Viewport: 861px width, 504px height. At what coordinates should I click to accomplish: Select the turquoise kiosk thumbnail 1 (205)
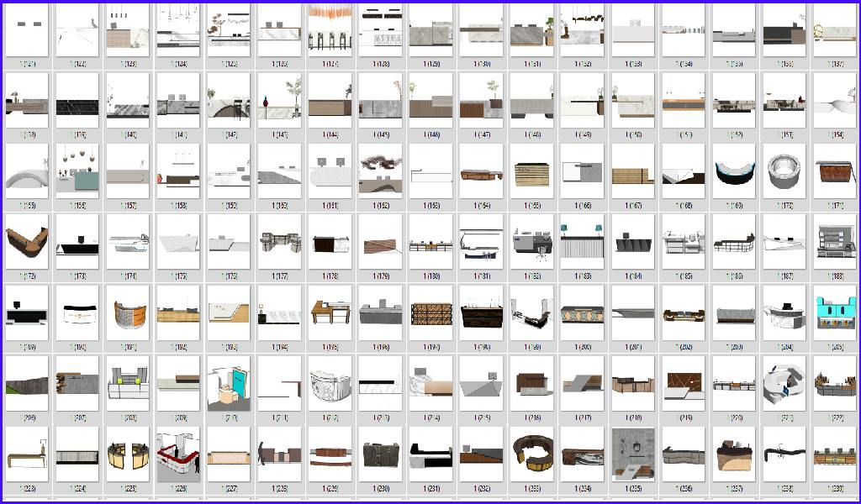[835, 312]
